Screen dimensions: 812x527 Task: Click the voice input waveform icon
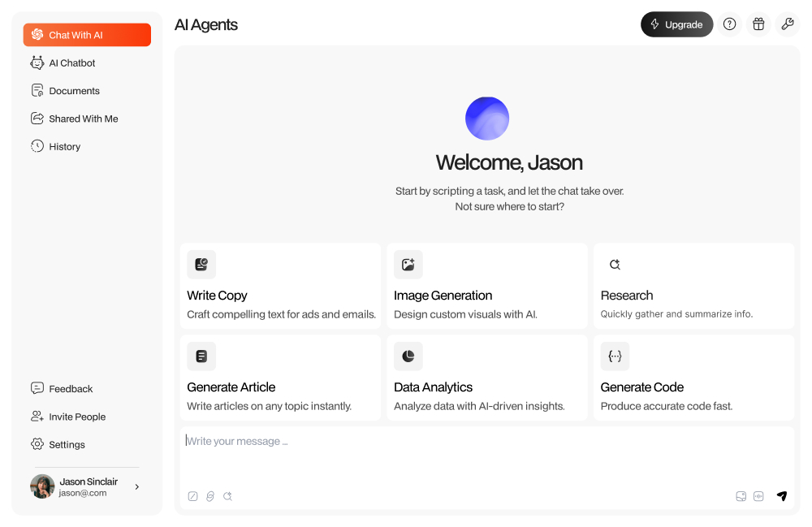tap(759, 496)
